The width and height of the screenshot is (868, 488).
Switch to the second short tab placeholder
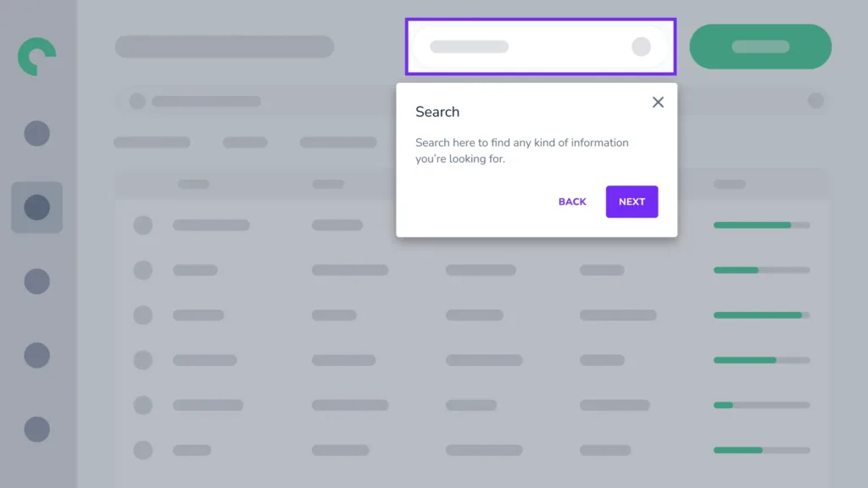245,142
